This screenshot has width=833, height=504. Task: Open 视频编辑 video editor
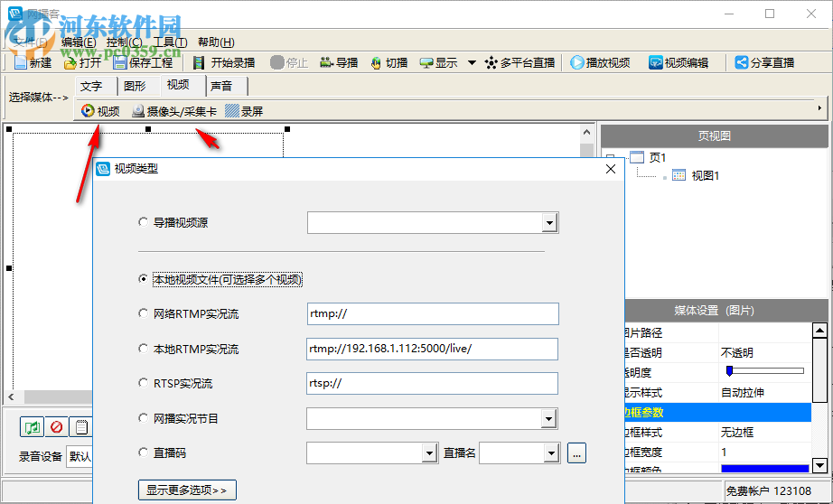pos(679,62)
